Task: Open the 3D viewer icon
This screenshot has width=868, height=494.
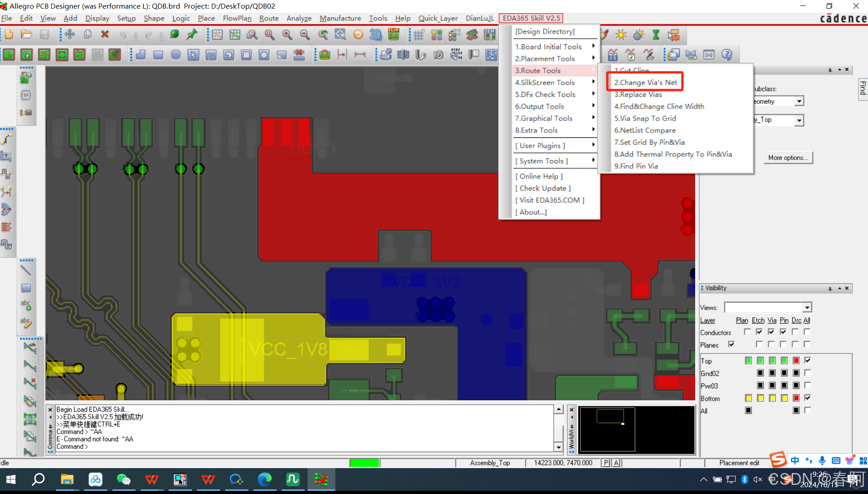Action: (x=376, y=35)
